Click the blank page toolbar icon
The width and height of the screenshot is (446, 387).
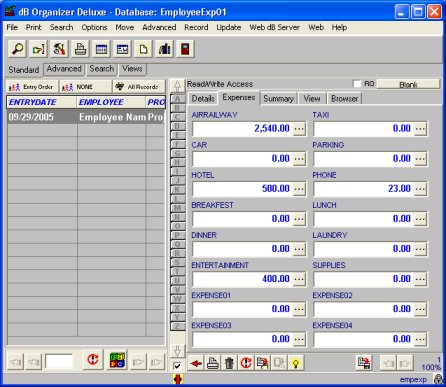143,49
